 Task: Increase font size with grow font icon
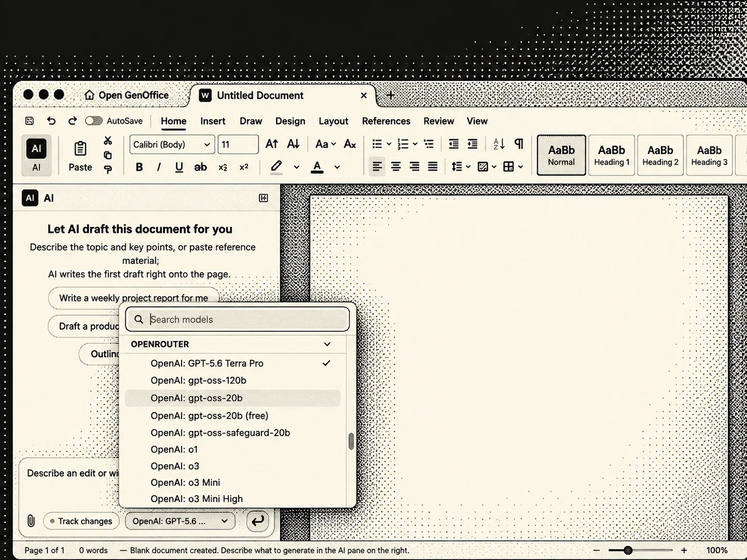point(272,144)
